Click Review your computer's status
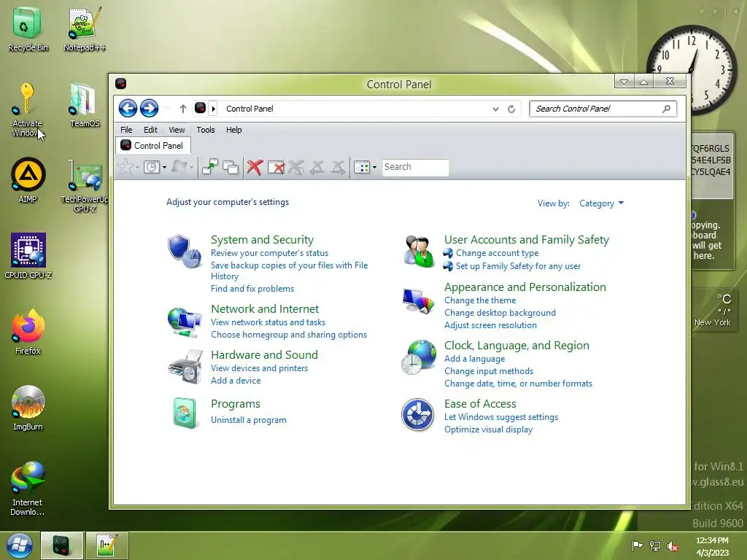Screen dimensions: 747x560 click(x=270, y=253)
